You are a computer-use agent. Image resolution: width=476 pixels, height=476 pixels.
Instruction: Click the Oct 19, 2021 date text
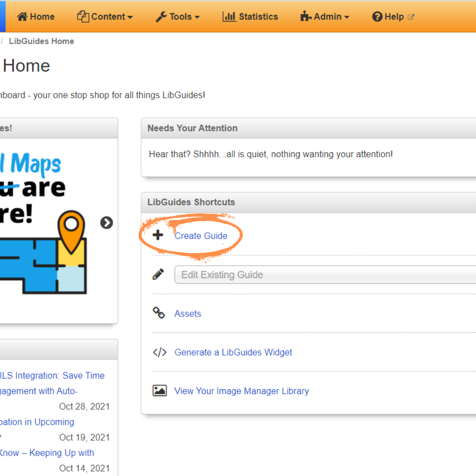click(84, 437)
